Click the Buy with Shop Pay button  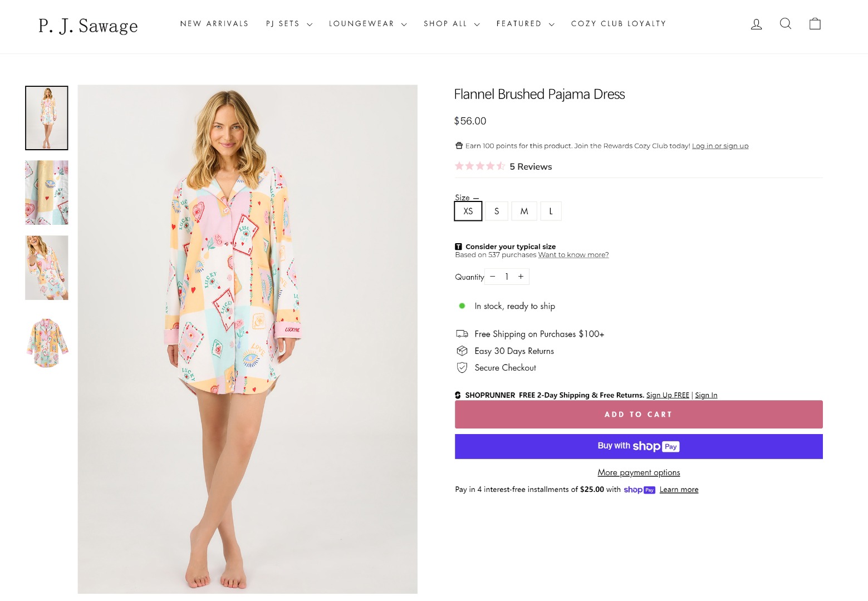point(639,446)
